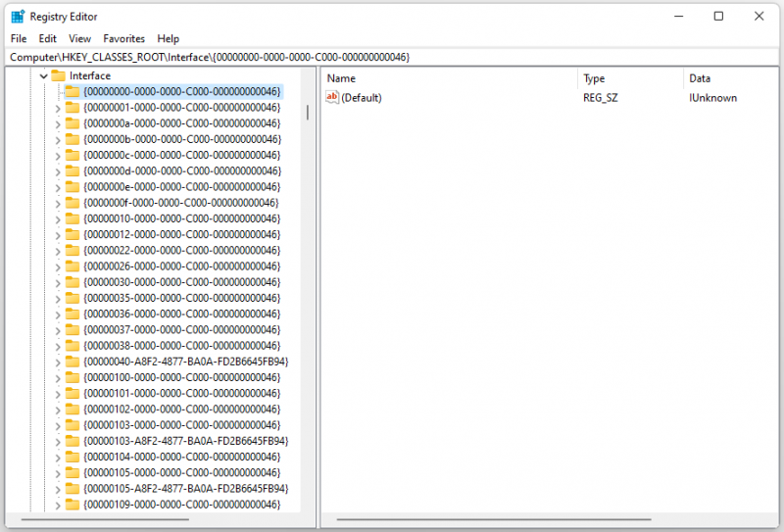
Task: Click folder icon of {00000022-0000-0000-C000-000000000046}
Action: tap(73, 250)
